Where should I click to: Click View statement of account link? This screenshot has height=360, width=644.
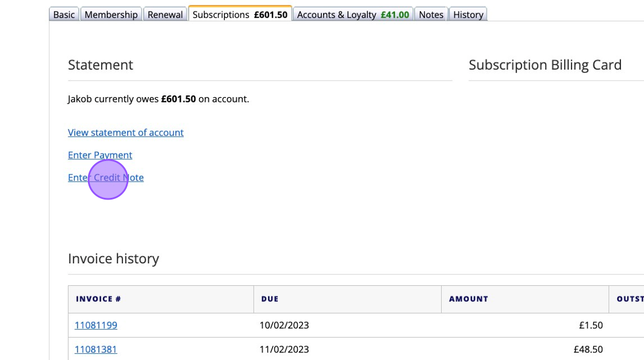(126, 132)
